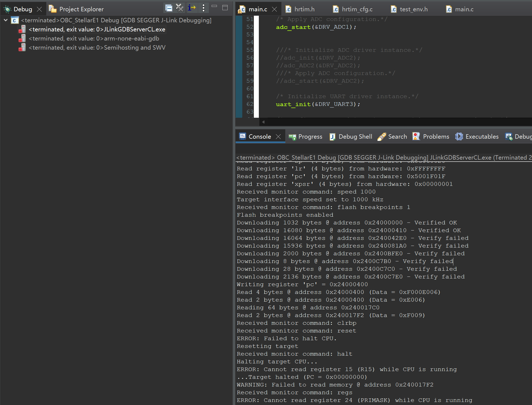This screenshot has height=405, width=532.
Task: Collapse the OBC_StellarE1 Debug tree node
Action: (x=5, y=20)
